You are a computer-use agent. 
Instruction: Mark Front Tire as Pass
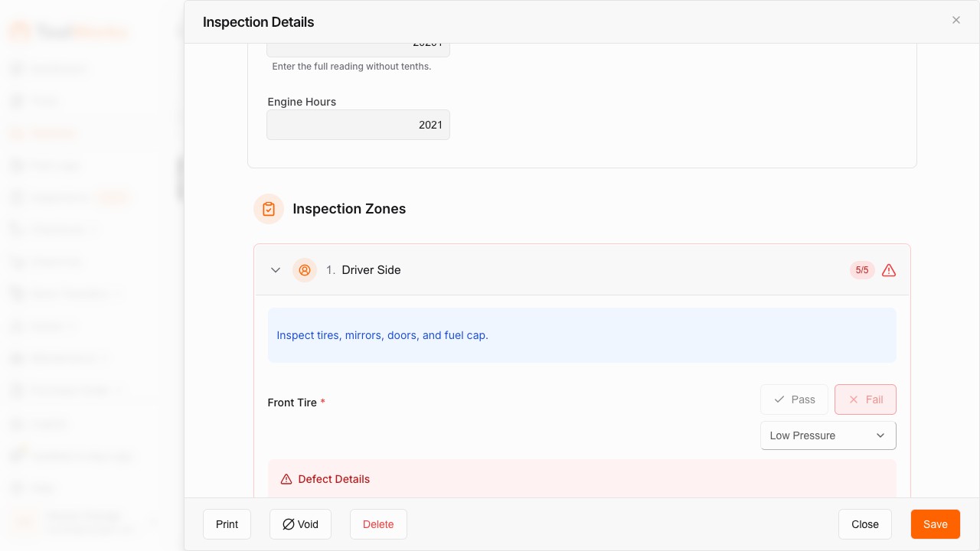(x=794, y=399)
